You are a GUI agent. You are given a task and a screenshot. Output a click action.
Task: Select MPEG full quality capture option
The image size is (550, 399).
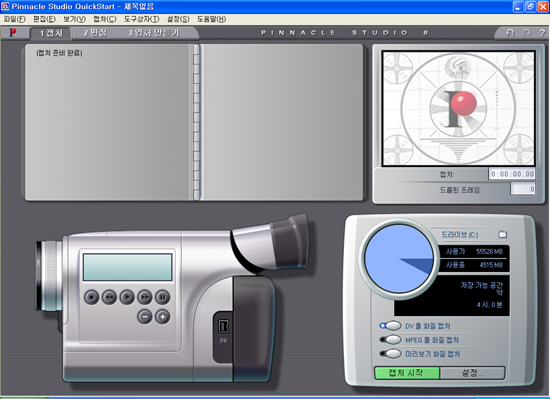point(390,340)
